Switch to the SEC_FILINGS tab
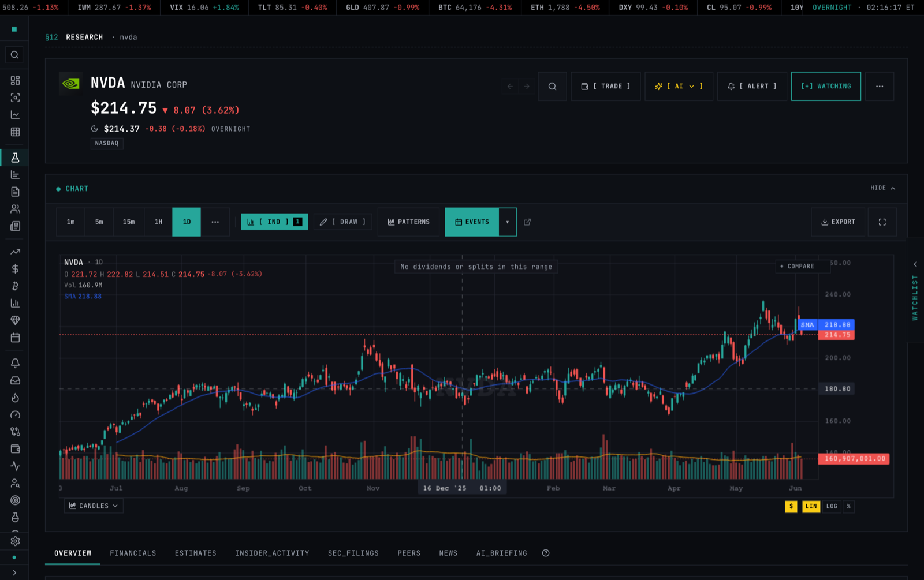The height and width of the screenshot is (580, 924). [353, 553]
